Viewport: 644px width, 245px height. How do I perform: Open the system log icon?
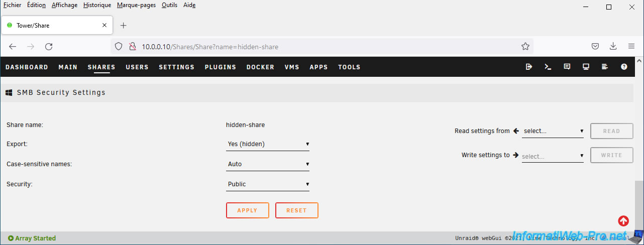605,67
